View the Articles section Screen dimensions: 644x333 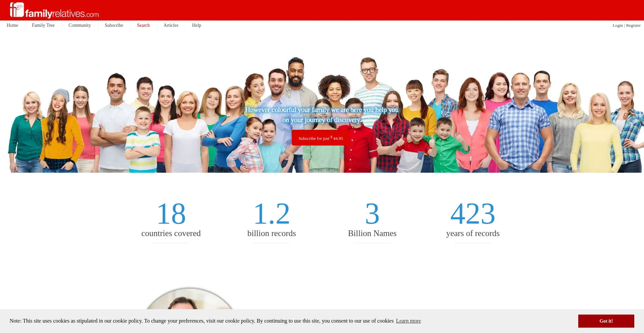pyautogui.click(x=171, y=25)
